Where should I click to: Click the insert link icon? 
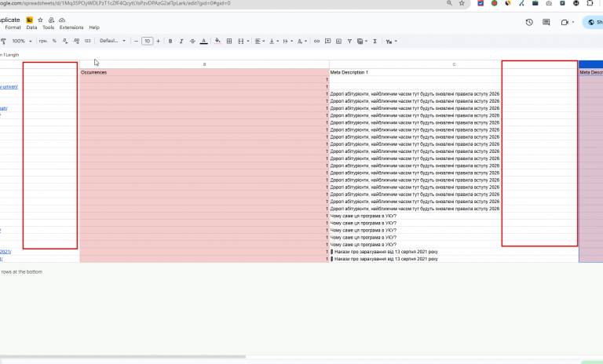point(316,41)
